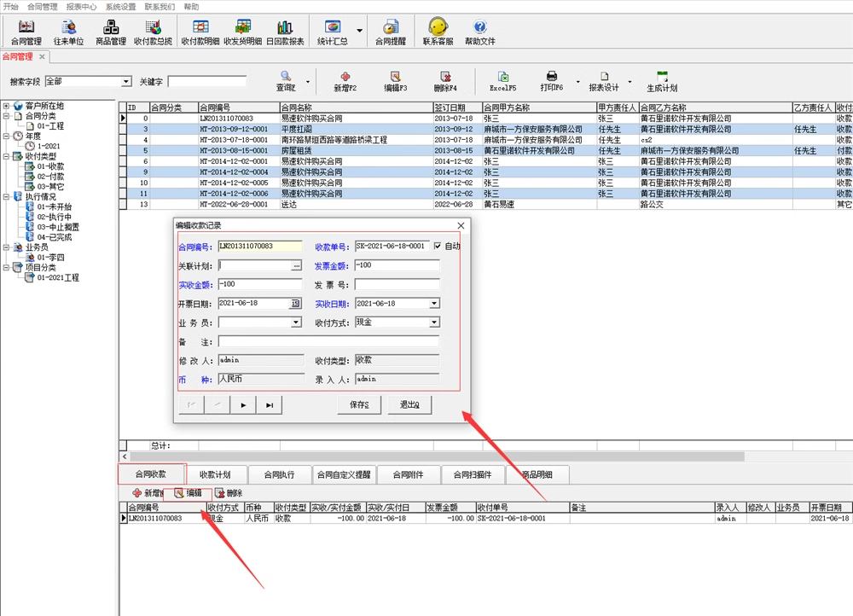Screen dimensions: 853x616
Task: Select contract row MT-2013-09-12-0001
Action: pos(486,129)
